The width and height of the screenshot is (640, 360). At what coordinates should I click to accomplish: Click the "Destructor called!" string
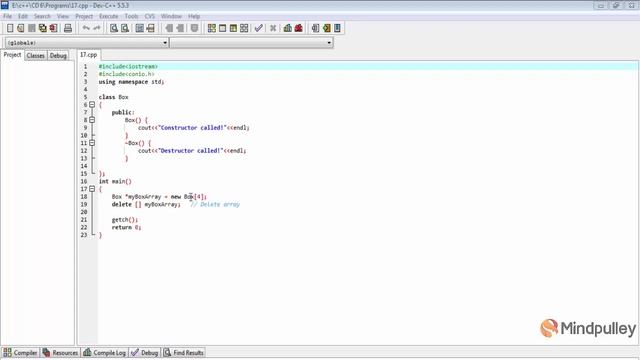click(x=191, y=151)
